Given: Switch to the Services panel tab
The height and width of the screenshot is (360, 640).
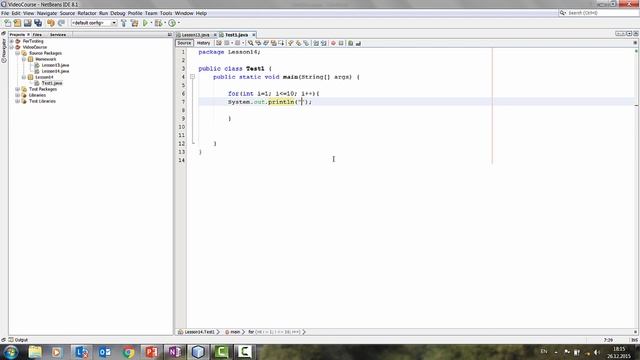Looking at the screenshot, I should click(x=58, y=35).
